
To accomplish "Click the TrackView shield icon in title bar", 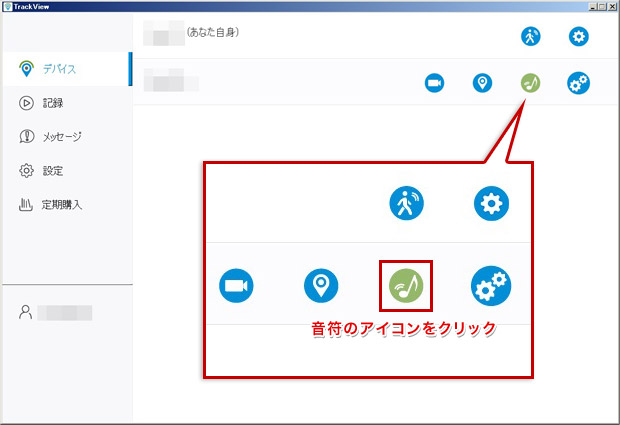I will [8, 6].
